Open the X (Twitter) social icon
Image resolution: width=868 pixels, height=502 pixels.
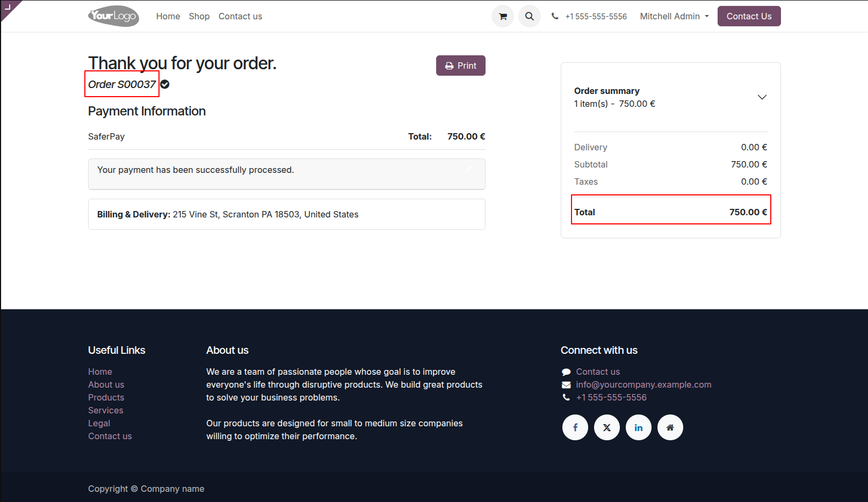(607, 427)
